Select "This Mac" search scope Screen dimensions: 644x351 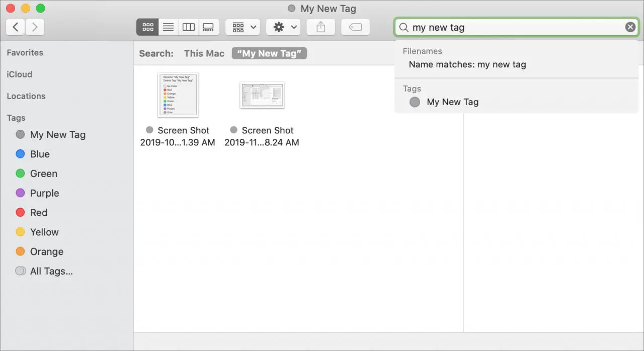204,53
